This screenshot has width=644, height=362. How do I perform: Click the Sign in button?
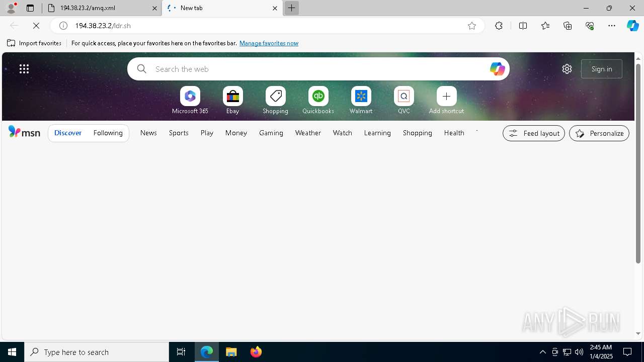(x=602, y=69)
